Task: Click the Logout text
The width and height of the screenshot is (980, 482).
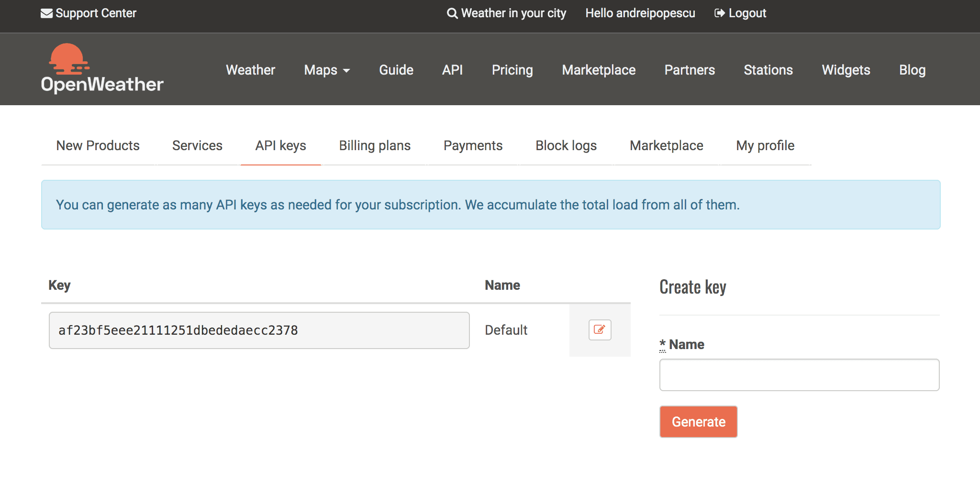Action: click(747, 13)
